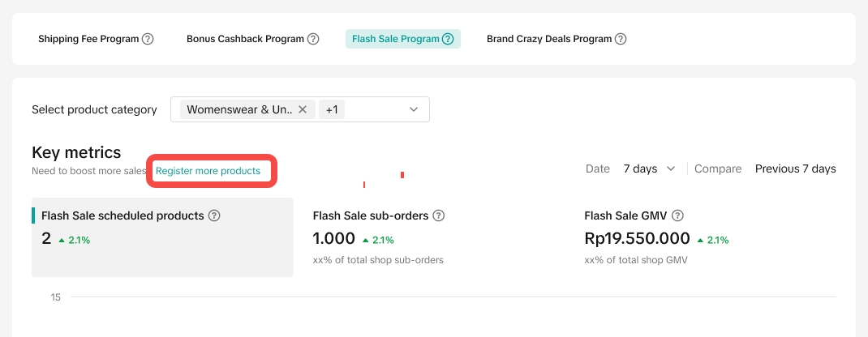Open Bonus Cashback Program tab
The width and height of the screenshot is (868, 337).
point(245,39)
